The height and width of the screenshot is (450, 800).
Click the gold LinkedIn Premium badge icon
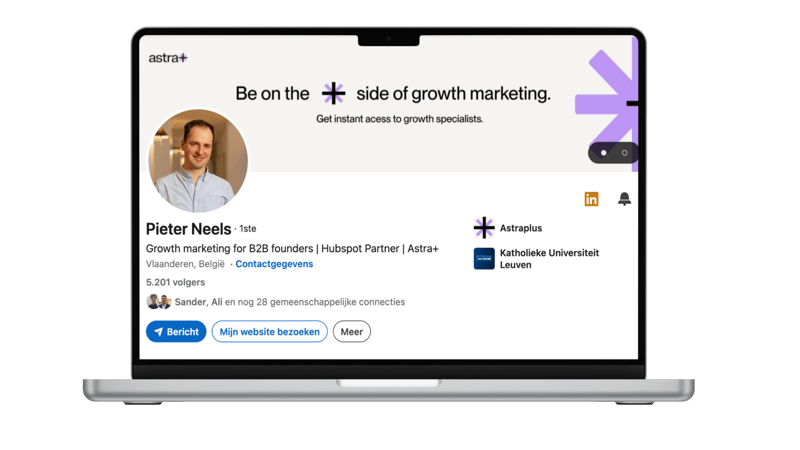pyautogui.click(x=591, y=199)
